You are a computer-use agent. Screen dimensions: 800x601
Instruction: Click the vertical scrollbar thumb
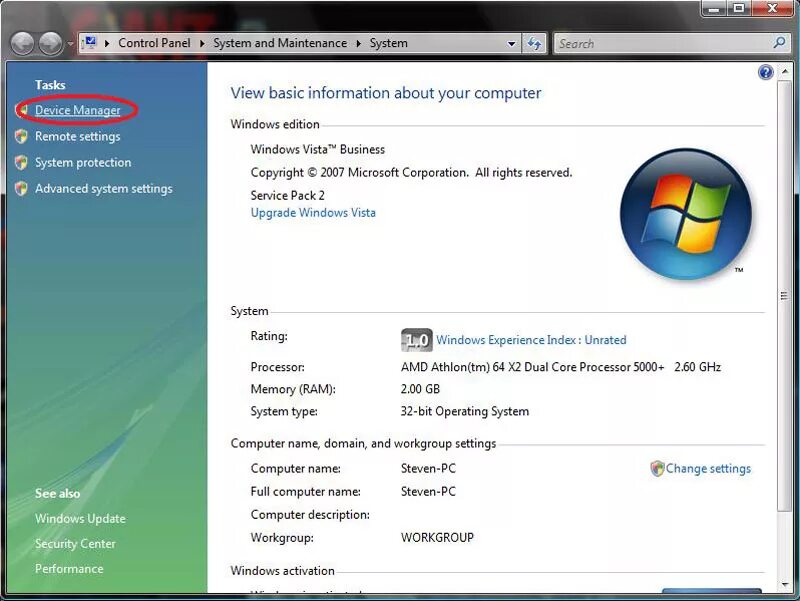[784, 295]
